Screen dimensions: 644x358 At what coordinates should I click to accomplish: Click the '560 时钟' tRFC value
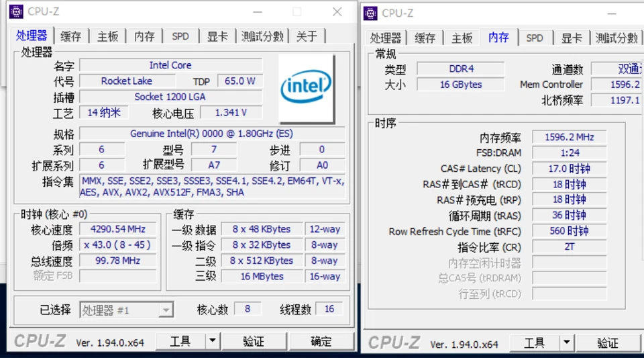[x=570, y=231]
